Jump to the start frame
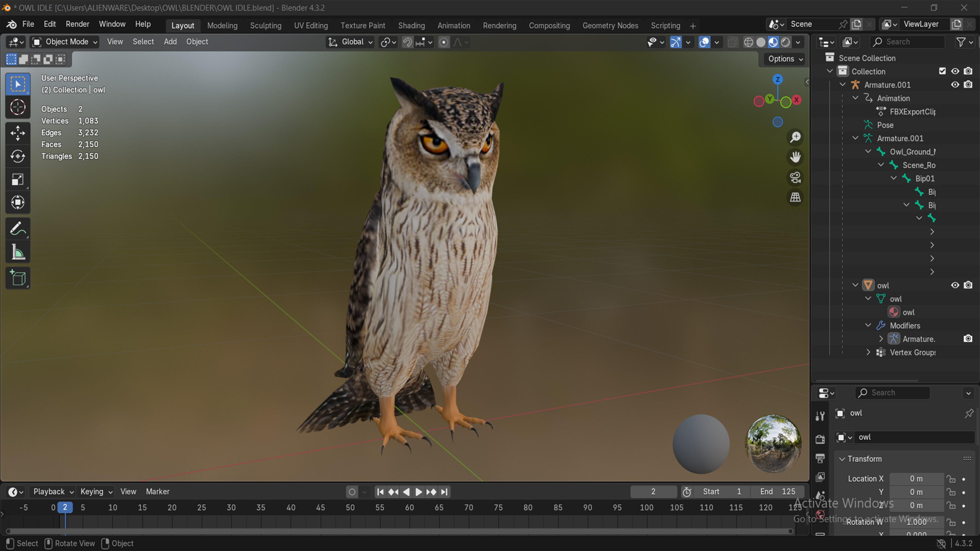Viewport: 980px width, 551px height. [x=380, y=492]
